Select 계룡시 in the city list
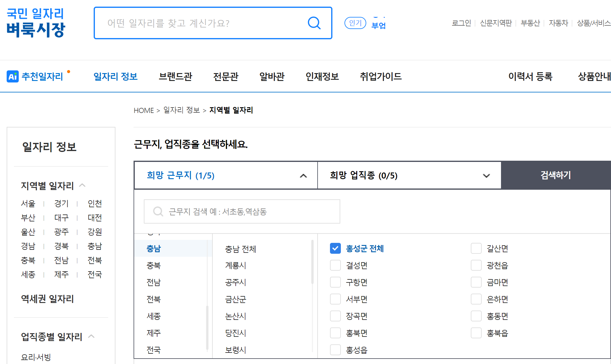The height and width of the screenshot is (364, 611). point(235,265)
